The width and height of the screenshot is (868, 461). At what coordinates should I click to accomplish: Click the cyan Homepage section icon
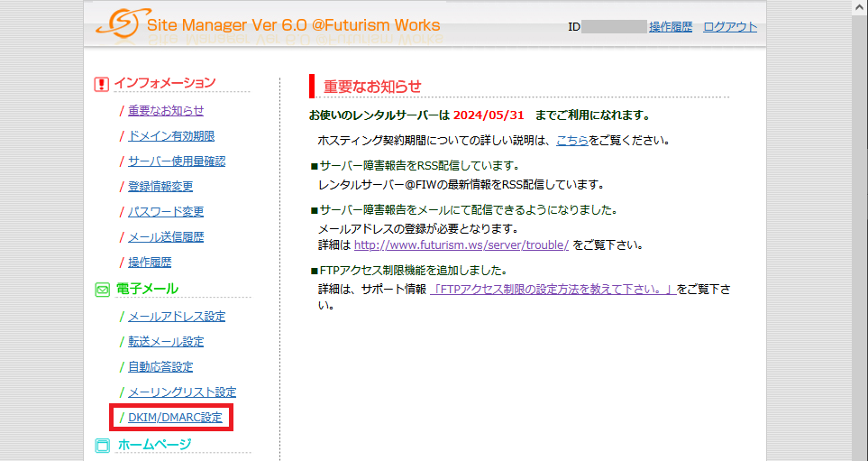[103, 446]
